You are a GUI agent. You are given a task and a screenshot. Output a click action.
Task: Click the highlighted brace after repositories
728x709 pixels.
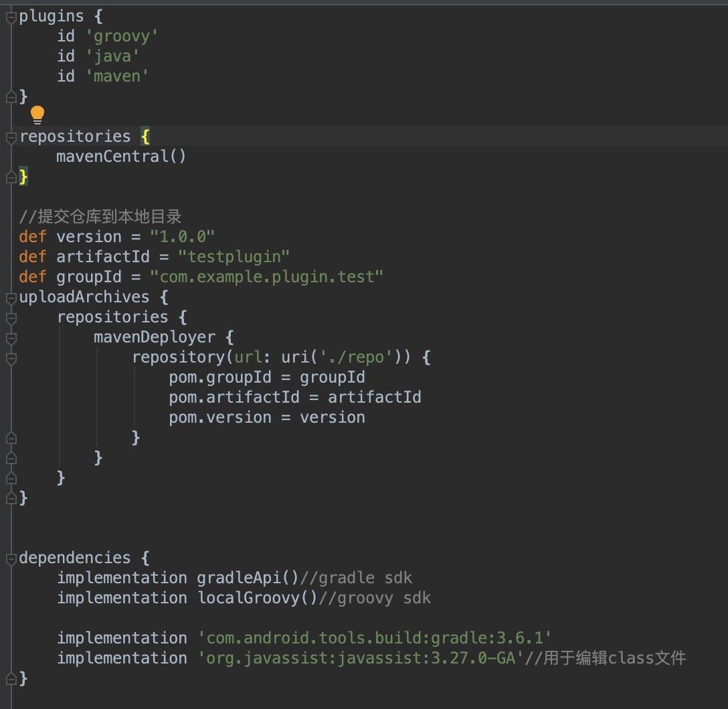tap(147, 136)
